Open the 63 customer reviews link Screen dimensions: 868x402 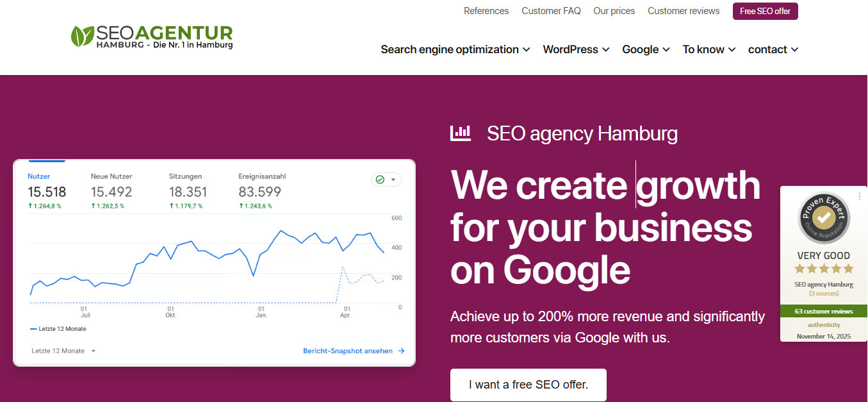[x=823, y=310]
